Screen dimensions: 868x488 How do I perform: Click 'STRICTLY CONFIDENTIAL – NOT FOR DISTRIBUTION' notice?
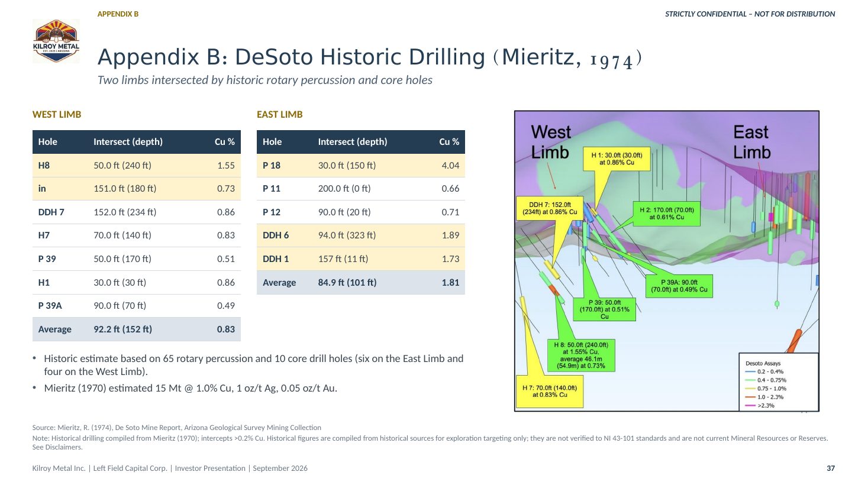(750, 14)
